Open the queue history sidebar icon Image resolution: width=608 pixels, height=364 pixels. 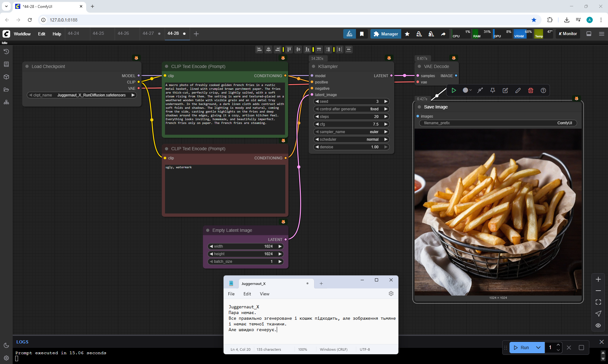click(6, 52)
